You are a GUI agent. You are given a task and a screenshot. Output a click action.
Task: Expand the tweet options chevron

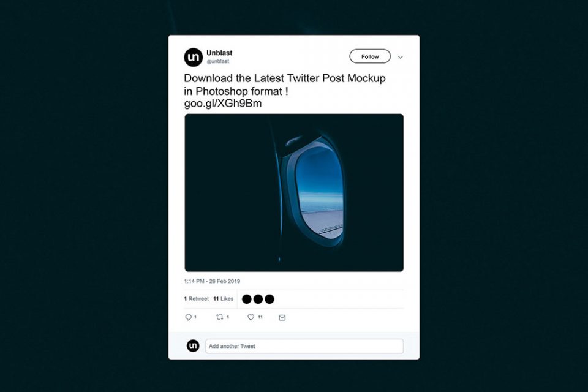point(401,58)
